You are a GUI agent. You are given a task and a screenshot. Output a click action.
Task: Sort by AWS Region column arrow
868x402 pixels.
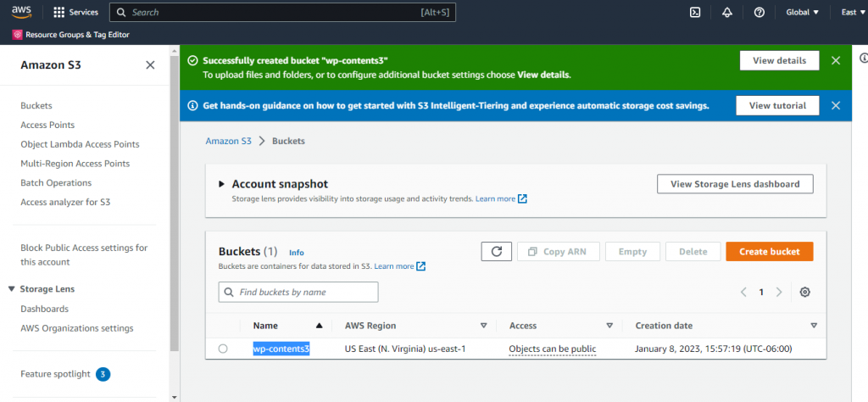pos(483,326)
